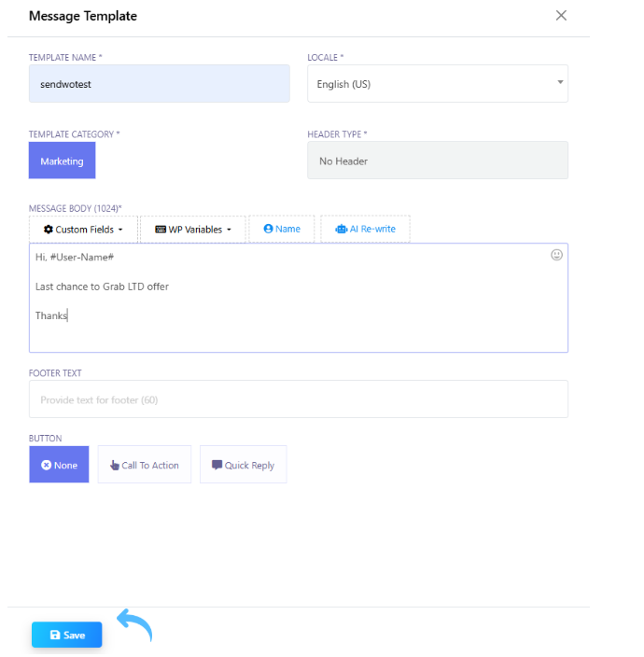The width and height of the screenshot is (644, 657).
Task: Click the emoji smiley icon in message body
Action: click(556, 255)
